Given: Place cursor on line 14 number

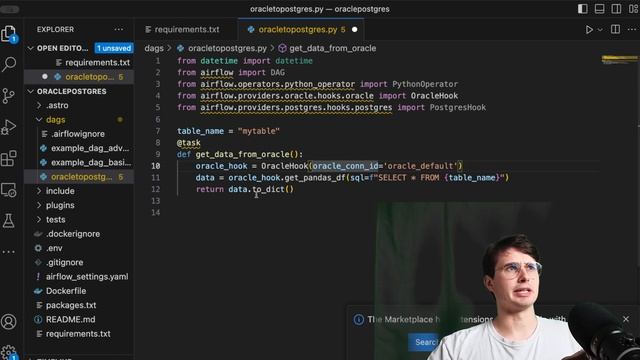Looking at the screenshot, I should (x=156, y=213).
